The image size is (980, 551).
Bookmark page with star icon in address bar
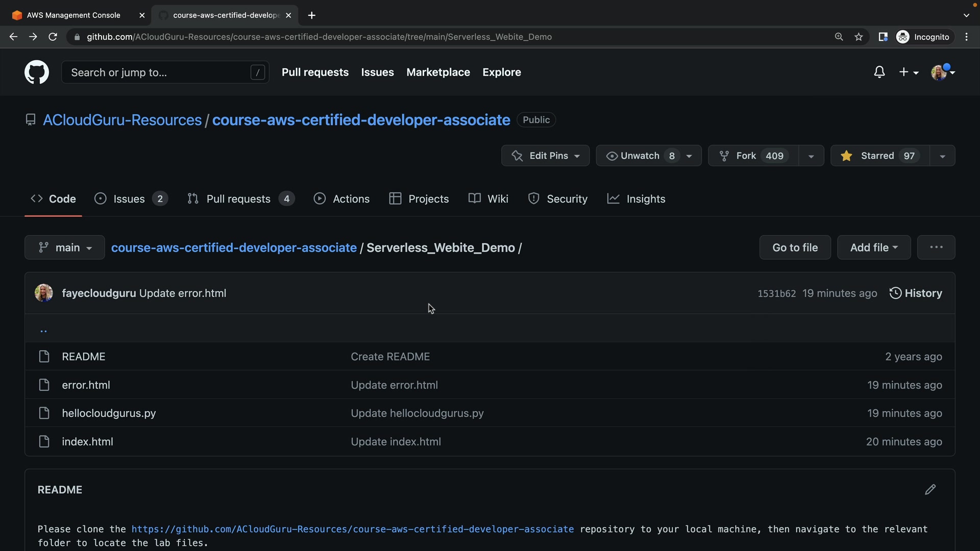click(859, 37)
